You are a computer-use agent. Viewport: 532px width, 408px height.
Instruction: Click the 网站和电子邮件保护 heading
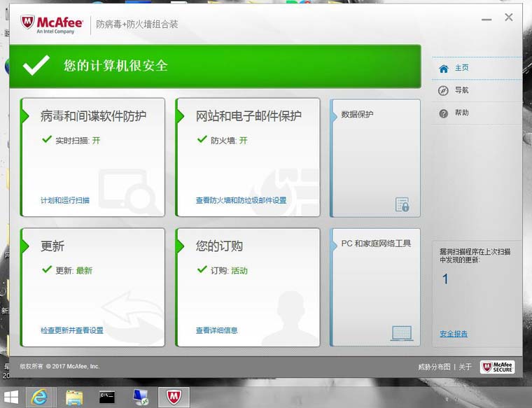click(248, 116)
